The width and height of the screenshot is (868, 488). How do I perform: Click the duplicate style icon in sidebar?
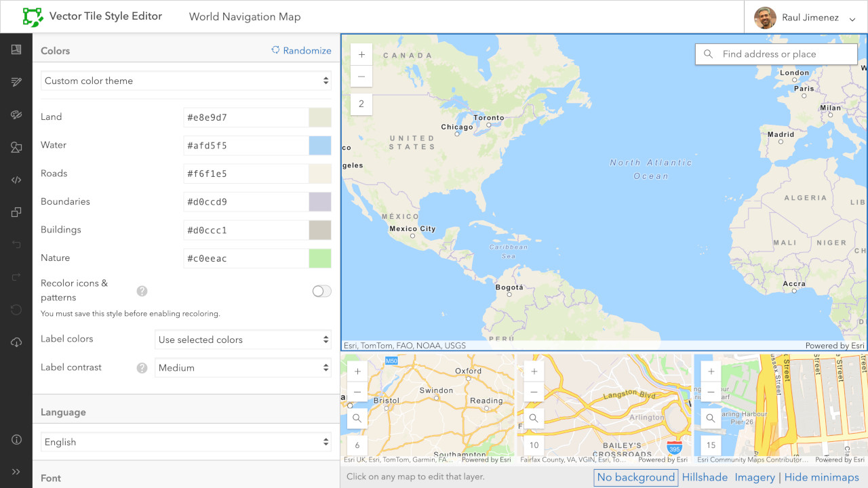(x=16, y=212)
